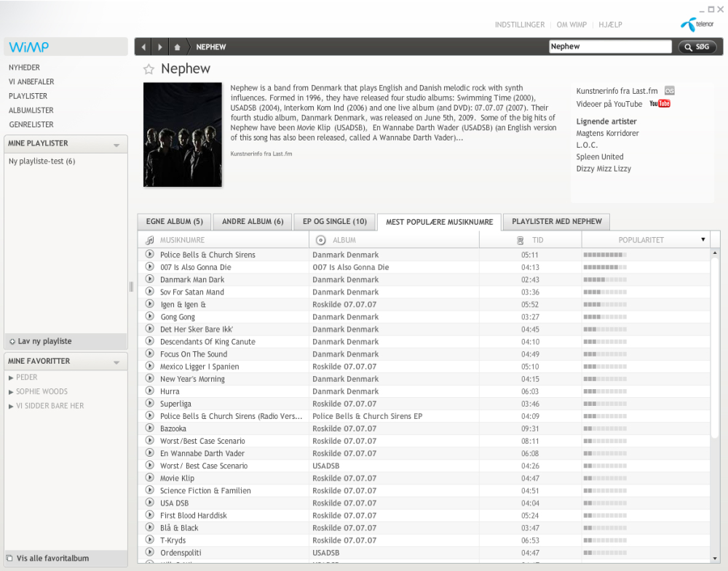The width and height of the screenshot is (728, 571).
Task: Sort tracks by Musiknumre column header
Action: coord(223,240)
